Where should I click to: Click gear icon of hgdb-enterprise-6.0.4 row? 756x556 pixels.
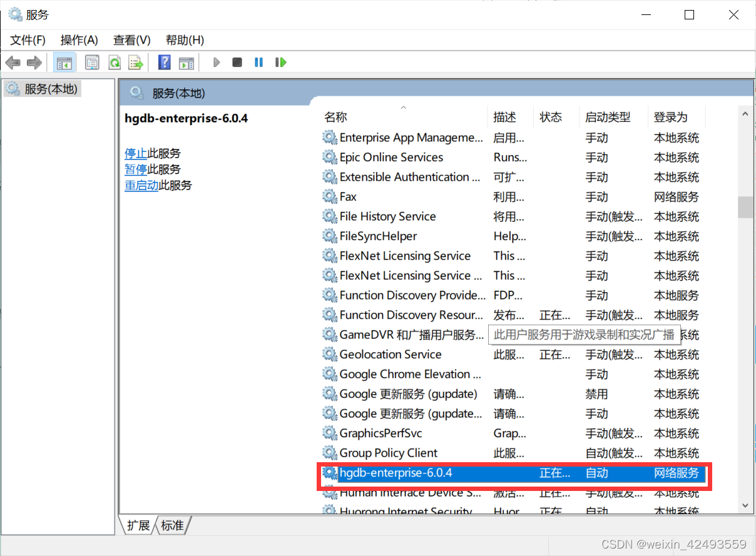coord(330,473)
